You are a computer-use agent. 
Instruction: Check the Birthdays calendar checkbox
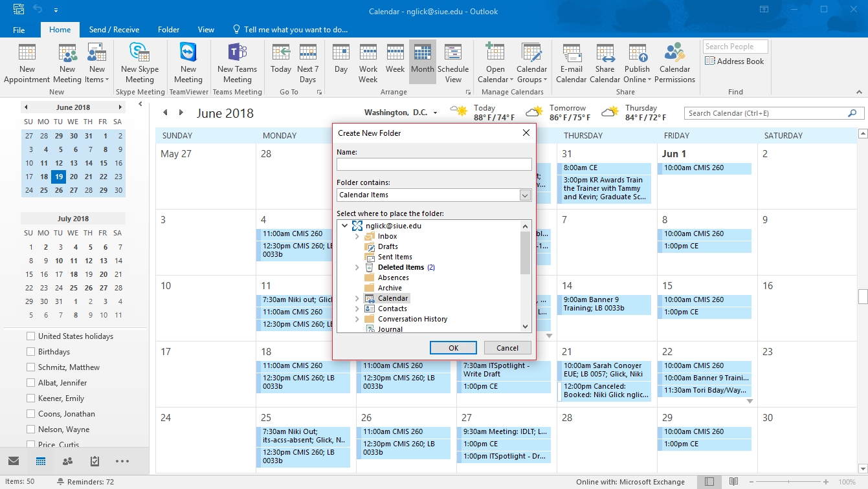click(x=30, y=352)
